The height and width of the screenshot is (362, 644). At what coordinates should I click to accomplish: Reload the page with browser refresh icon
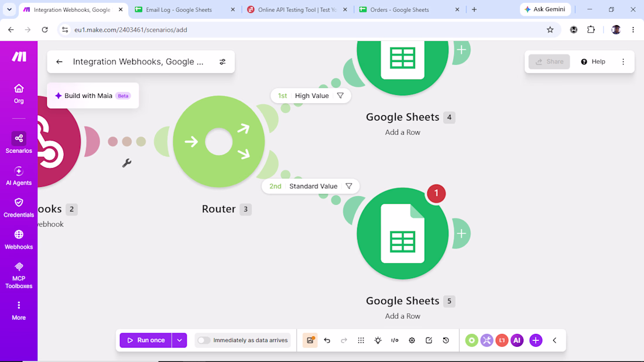pyautogui.click(x=44, y=30)
